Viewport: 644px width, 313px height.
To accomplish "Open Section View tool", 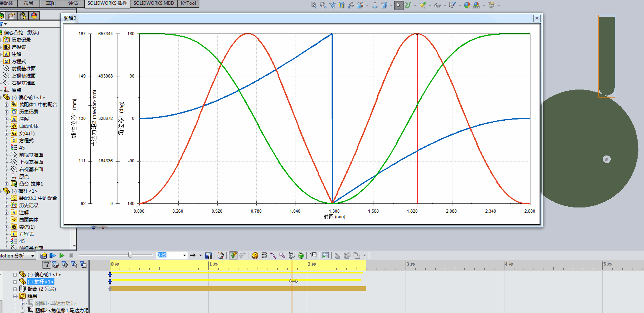I will click(x=342, y=5).
